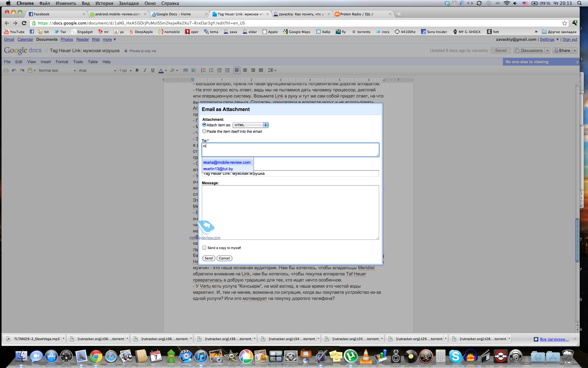Select Paste the item into email option

click(x=204, y=131)
